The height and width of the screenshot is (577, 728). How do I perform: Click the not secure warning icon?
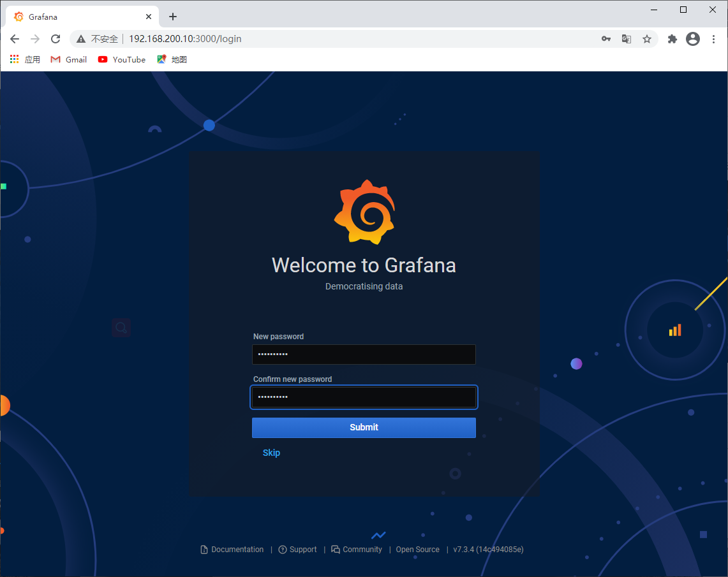tap(81, 39)
